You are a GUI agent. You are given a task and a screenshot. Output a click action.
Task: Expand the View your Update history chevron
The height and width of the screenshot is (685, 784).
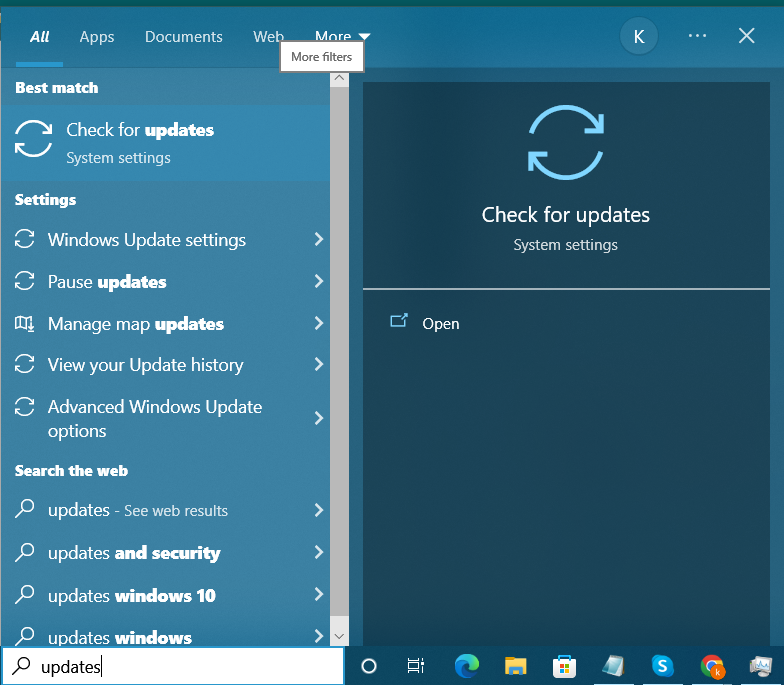[318, 364]
